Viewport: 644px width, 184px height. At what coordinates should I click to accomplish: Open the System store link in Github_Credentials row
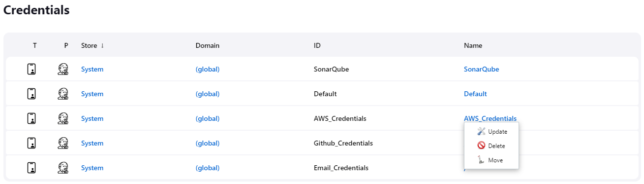(x=92, y=143)
